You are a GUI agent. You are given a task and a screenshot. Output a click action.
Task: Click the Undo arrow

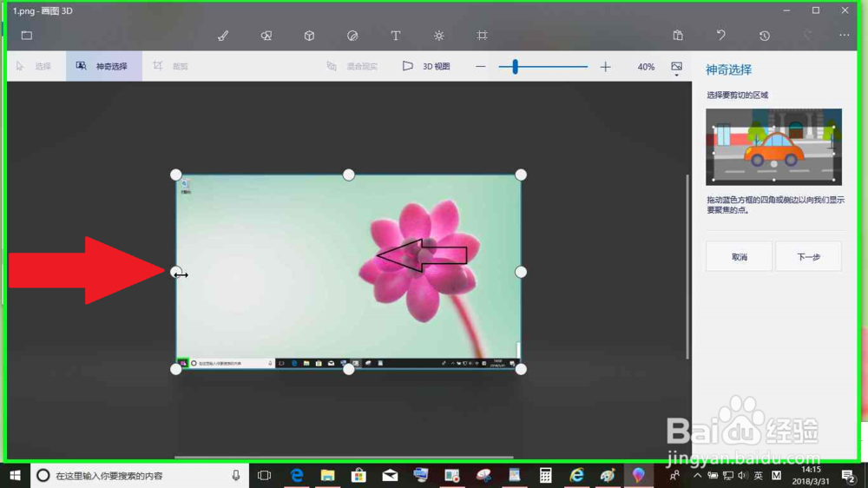click(720, 36)
